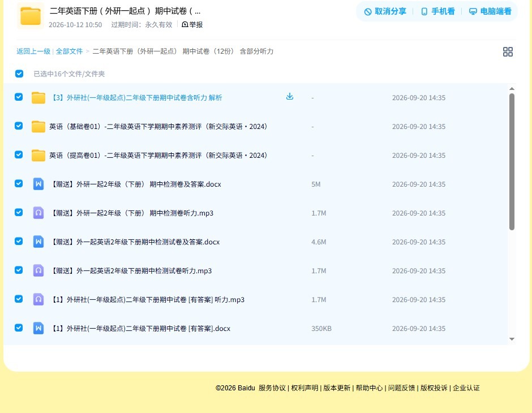
Task: Uncheck 外一起英语 检测试卷听力.mp3 checkbox
Action: coord(19,270)
